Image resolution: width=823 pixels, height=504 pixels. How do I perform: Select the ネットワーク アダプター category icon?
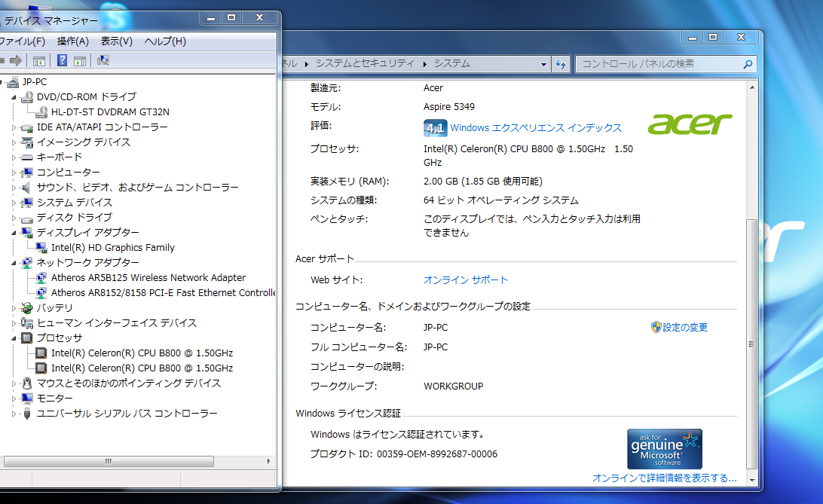27,263
